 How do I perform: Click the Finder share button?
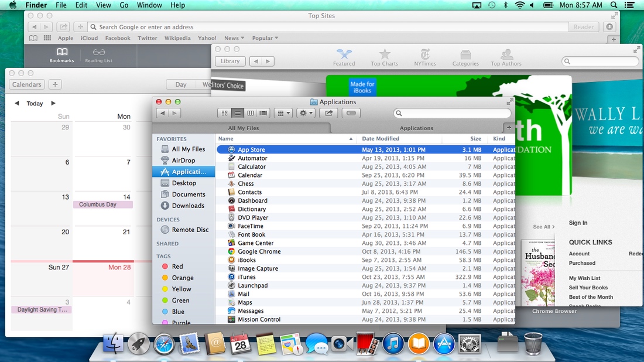point(328,113)
